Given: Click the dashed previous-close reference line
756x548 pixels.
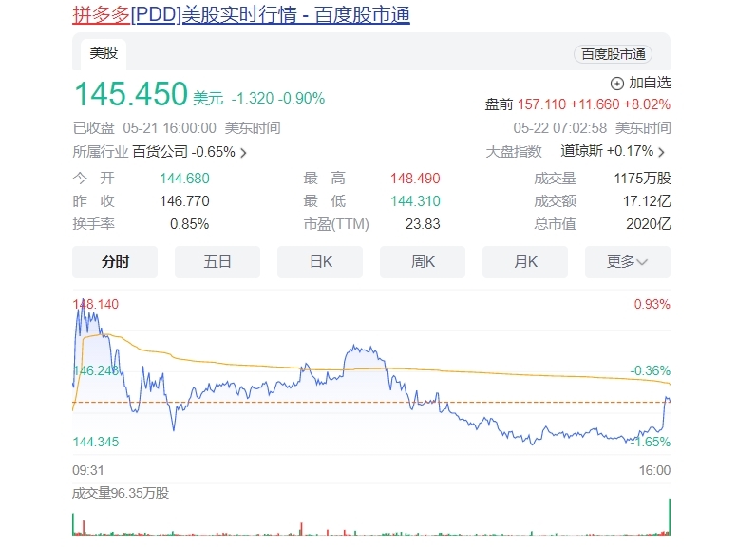Looking at the screenshot, I should coord(371,402).
